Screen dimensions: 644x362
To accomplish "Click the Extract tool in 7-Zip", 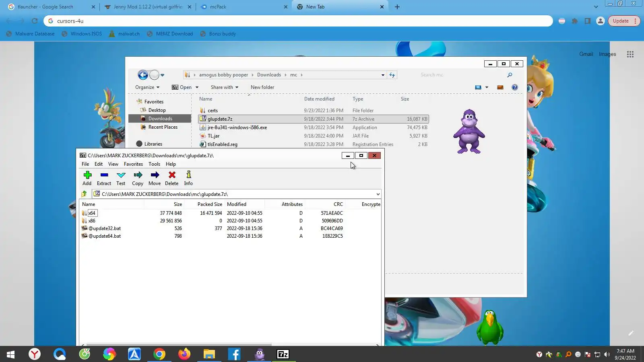I will pyautogui.click(x=104, y=178).
